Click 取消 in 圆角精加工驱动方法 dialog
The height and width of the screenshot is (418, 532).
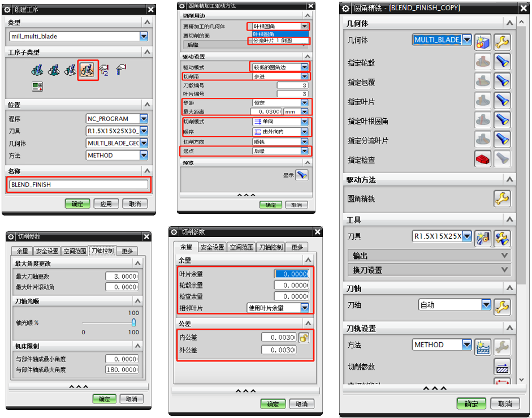click(297, 205)
